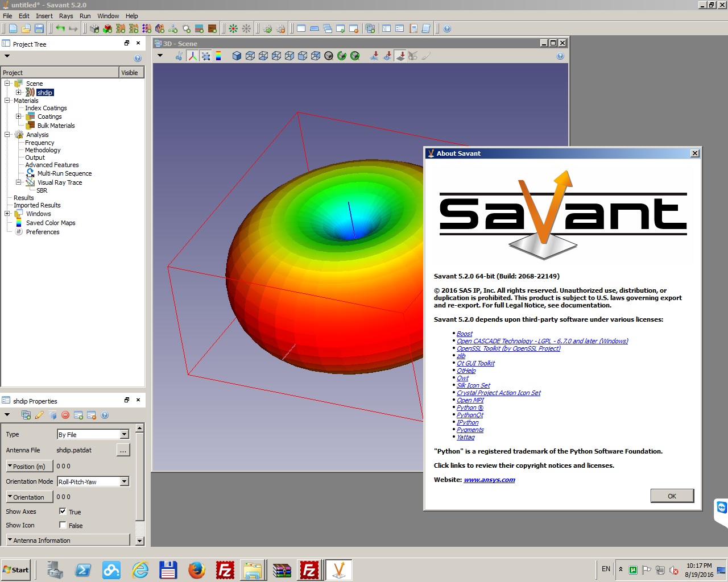The width and height of the screenshot is (728, 582).
Task: Open the Project Tree panel menu arrow
Action: [7, 56]
